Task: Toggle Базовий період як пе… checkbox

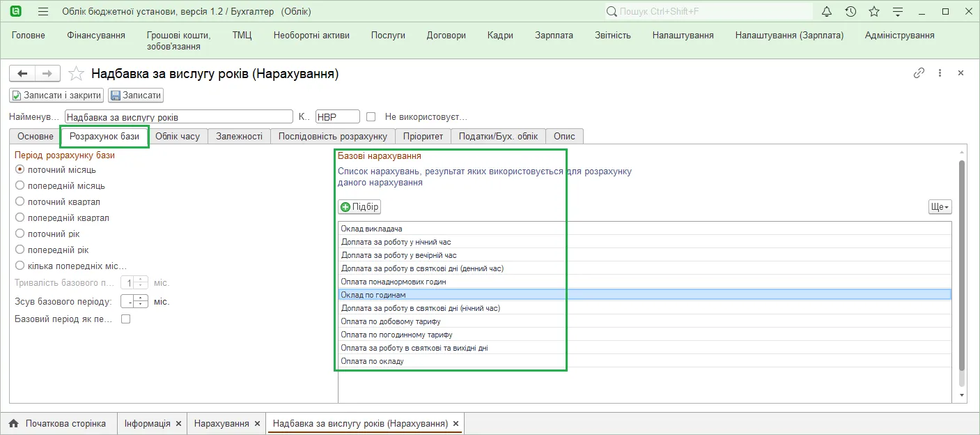Action: pos(126,319)
